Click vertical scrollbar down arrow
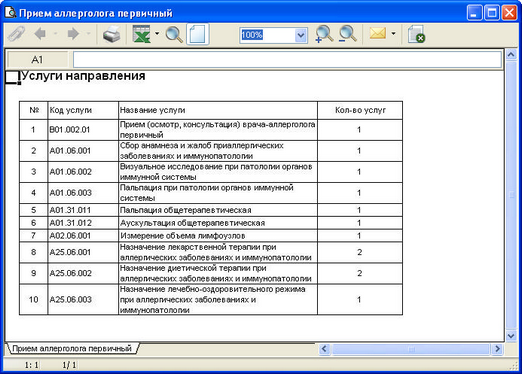The width and height of the screenshot is (522, 374). point(511,336)
